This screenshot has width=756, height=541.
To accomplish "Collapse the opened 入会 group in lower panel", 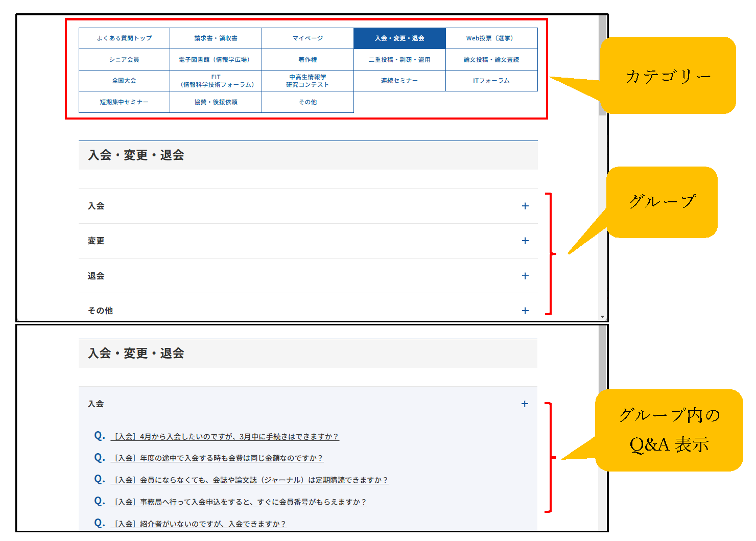I will pyautogui.click(x=524, y=404).
